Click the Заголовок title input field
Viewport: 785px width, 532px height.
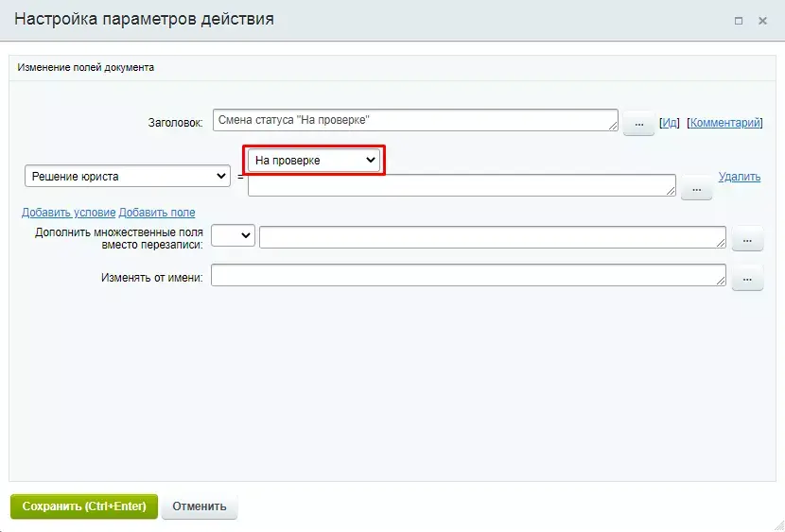click(x=415, y=121)
